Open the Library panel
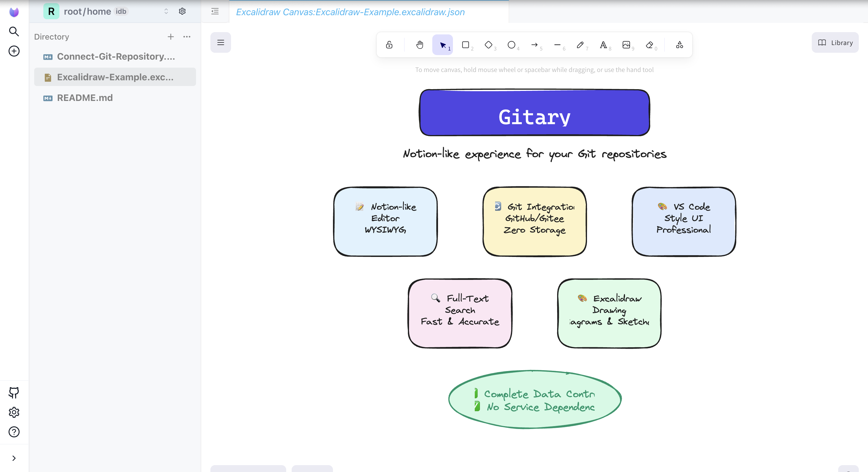 (835, 42)
